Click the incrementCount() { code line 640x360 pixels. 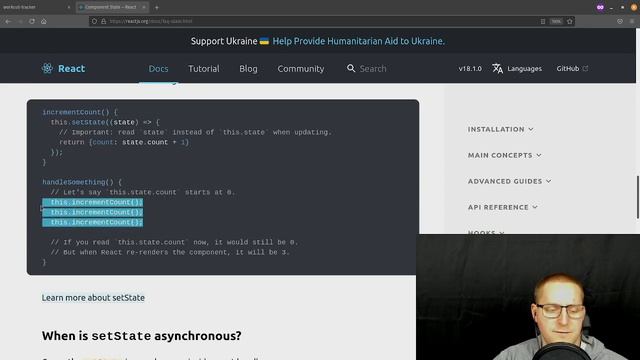click(80, 112)
